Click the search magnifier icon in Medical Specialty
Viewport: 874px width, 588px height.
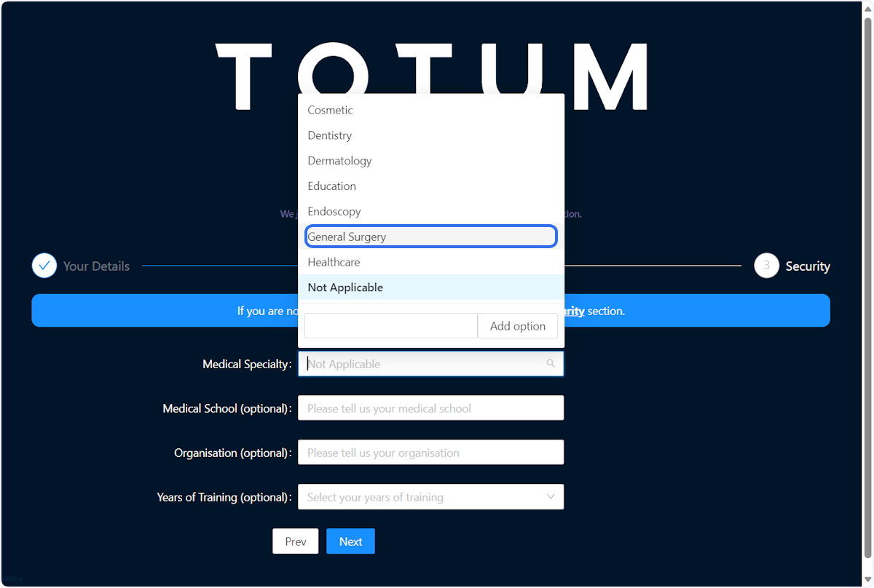pyautogui.click(x=551, y=364)
